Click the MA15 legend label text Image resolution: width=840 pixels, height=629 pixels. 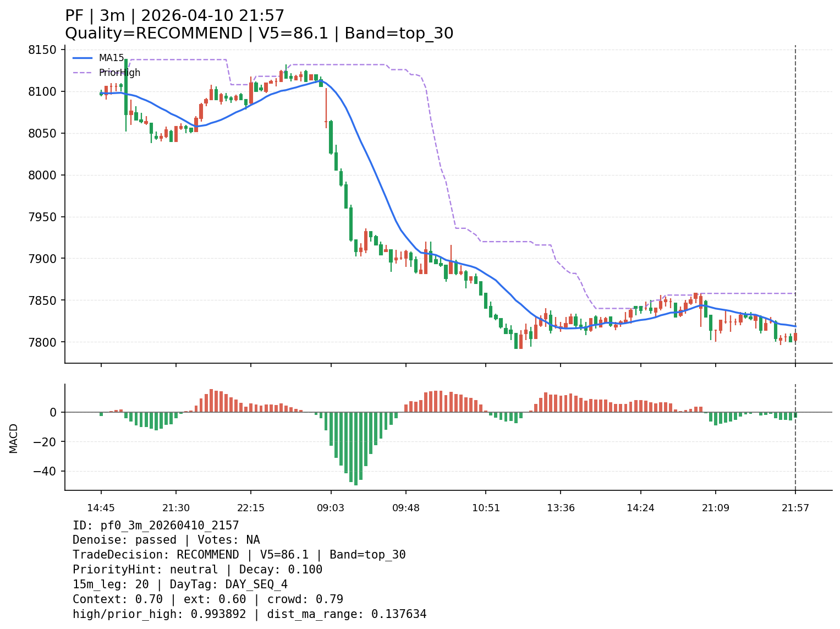click(112, 58)
